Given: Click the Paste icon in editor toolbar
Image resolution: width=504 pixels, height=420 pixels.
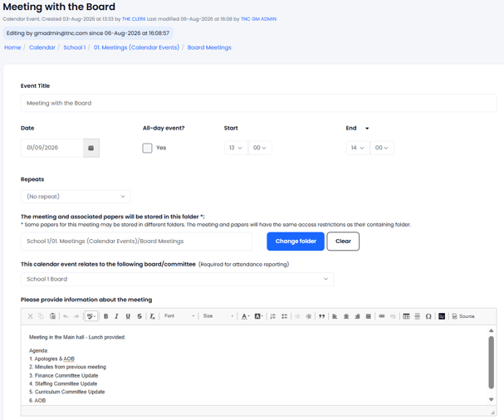Looking at the screenshot, I should pyautogui.click(x=52, y=316).
